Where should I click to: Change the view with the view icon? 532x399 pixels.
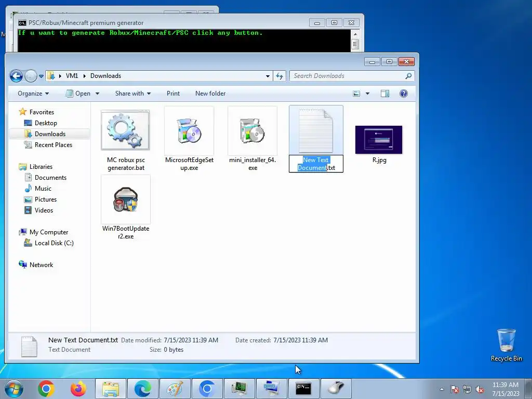[356, 94]
